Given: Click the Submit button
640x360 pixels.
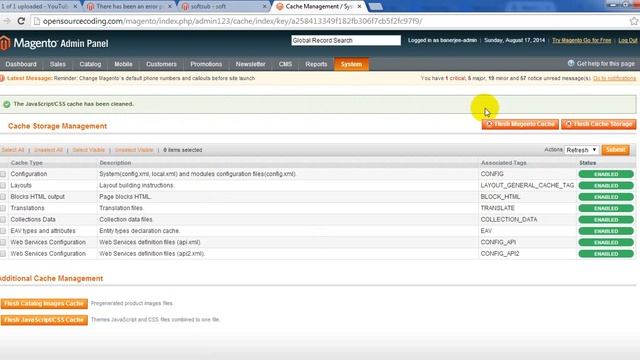Looking at the screenshot, I should click(x=616, y=150).
